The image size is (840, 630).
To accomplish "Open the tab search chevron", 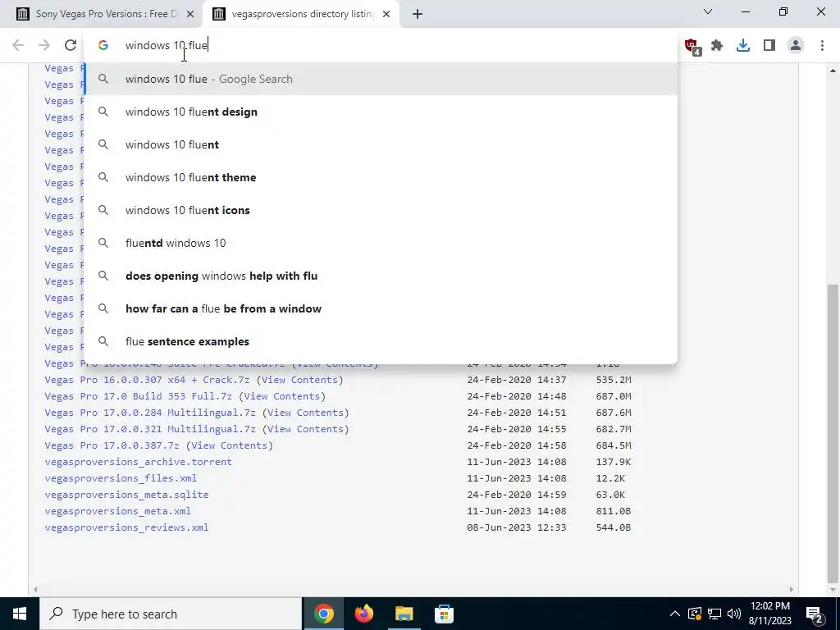I will tap(708, 11).
